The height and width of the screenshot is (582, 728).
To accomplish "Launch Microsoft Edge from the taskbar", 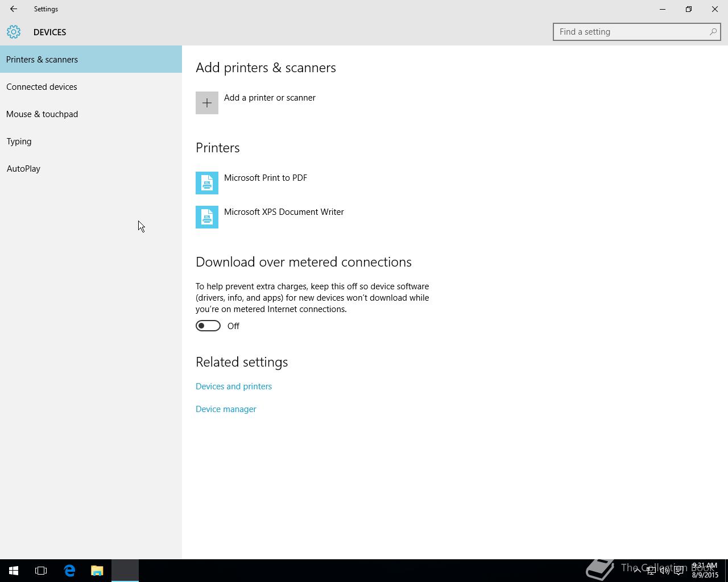I will click(x=69, y=571).
